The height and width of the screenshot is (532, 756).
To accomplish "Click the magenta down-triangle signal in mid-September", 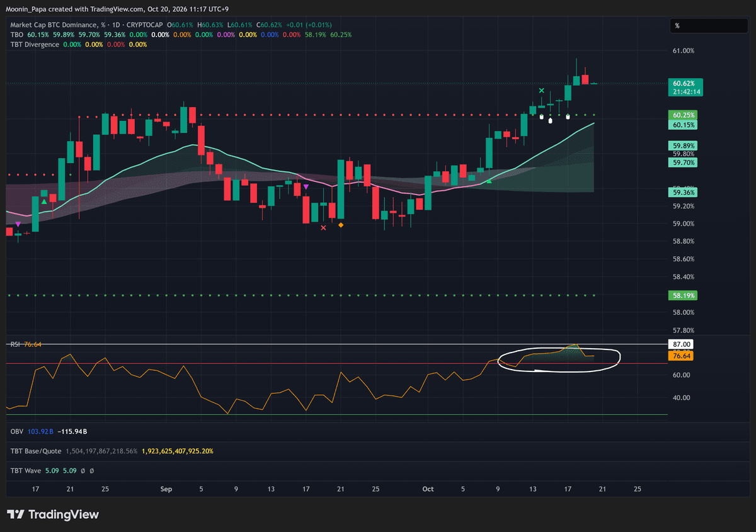I will point(306,187).
